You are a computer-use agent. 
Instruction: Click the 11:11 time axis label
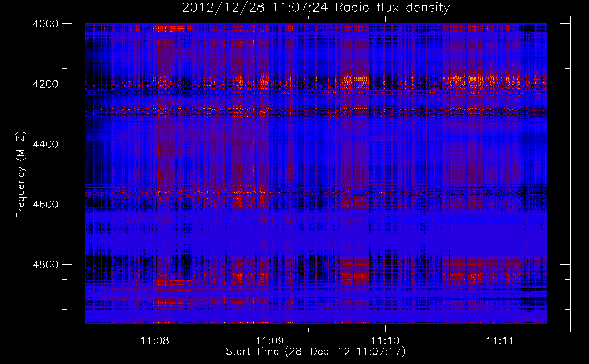click(x=500, y=341)
